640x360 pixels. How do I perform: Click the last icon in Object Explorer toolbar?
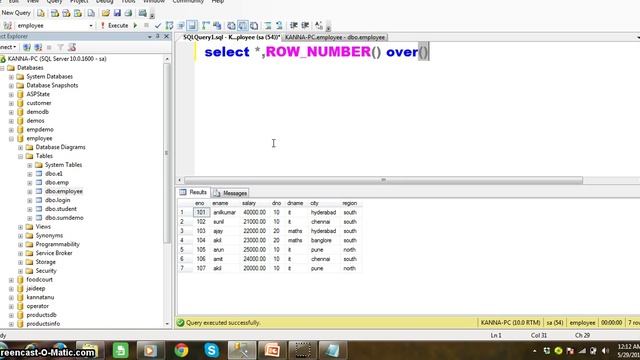pos(72,47)
